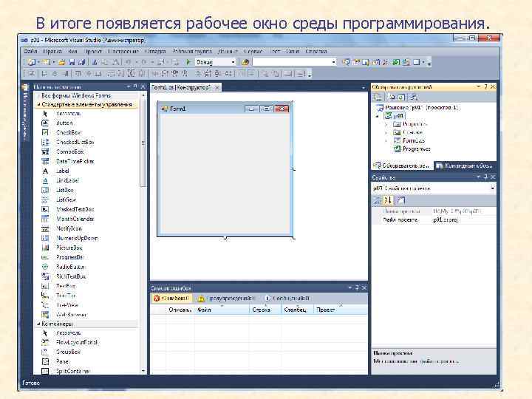
Task: Select the ComboBox toolbox item
Action: point(70,151)
